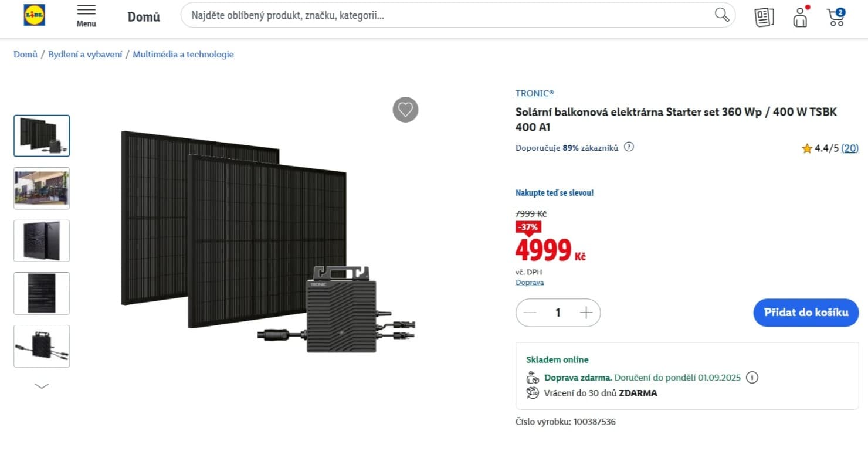Click the delivery info icon
Screen dimensions: 868x475
tap(752, 378)
